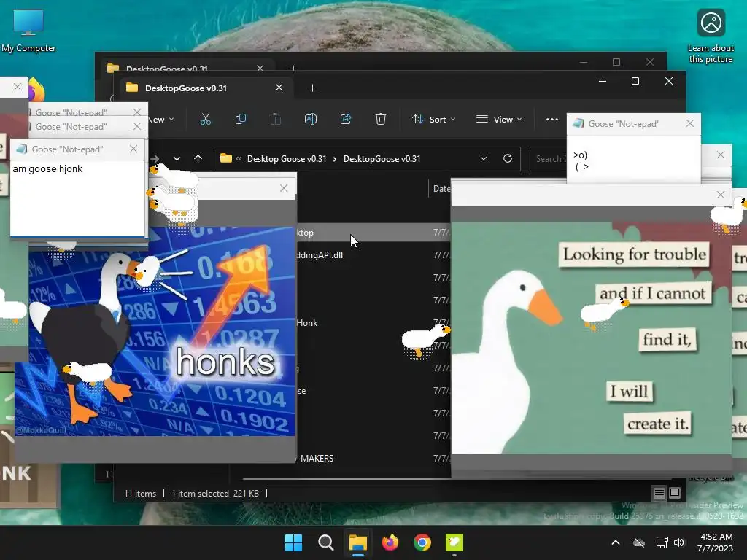Screen dimensions: 747x560
Task: Click the Delete trash icon in Explorer toolbar
Action: point(380,119)
